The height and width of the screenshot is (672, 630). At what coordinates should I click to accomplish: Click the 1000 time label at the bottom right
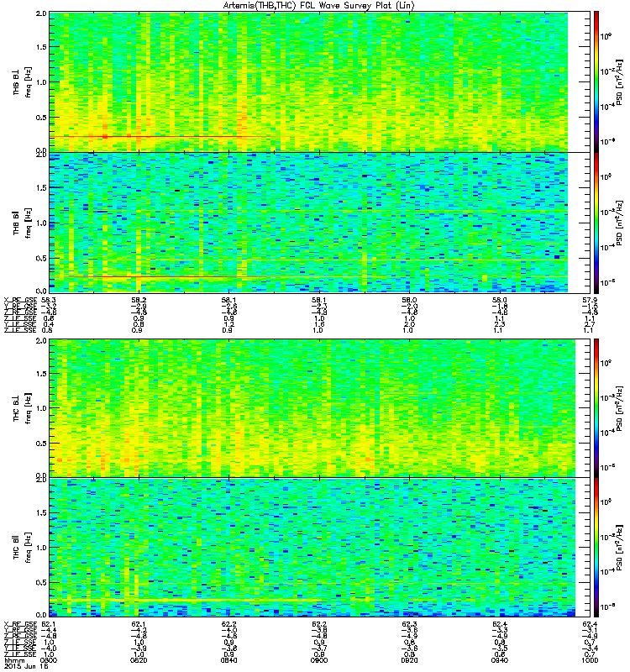pos(590,660)
